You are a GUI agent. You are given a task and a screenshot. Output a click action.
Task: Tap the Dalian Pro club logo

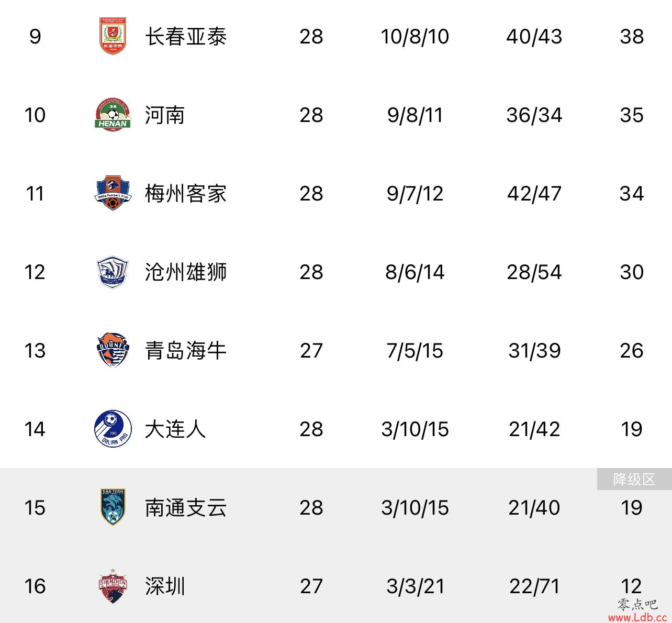click(112, 429)
